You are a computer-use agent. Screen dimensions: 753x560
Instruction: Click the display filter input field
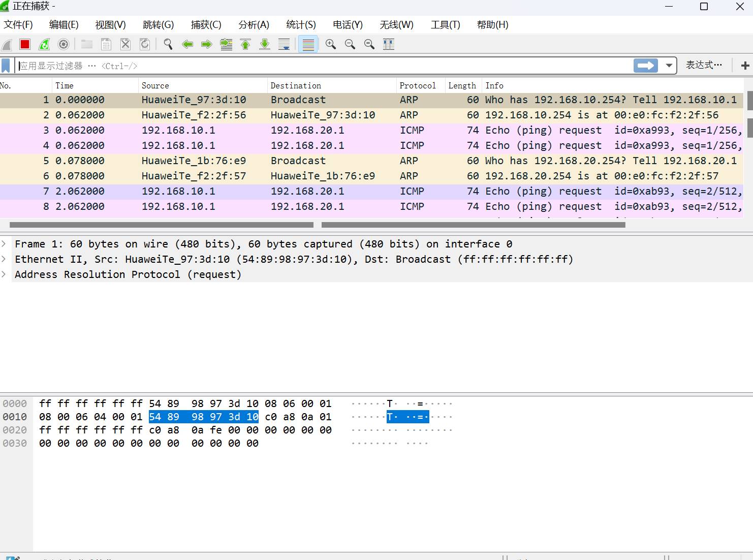(325, 66)
